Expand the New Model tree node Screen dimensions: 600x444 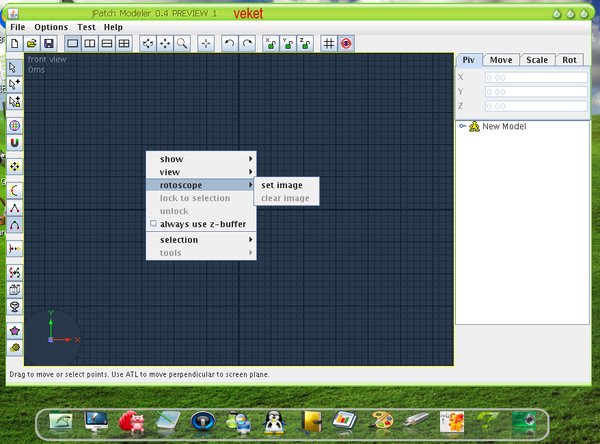click(x=462, y=126)
